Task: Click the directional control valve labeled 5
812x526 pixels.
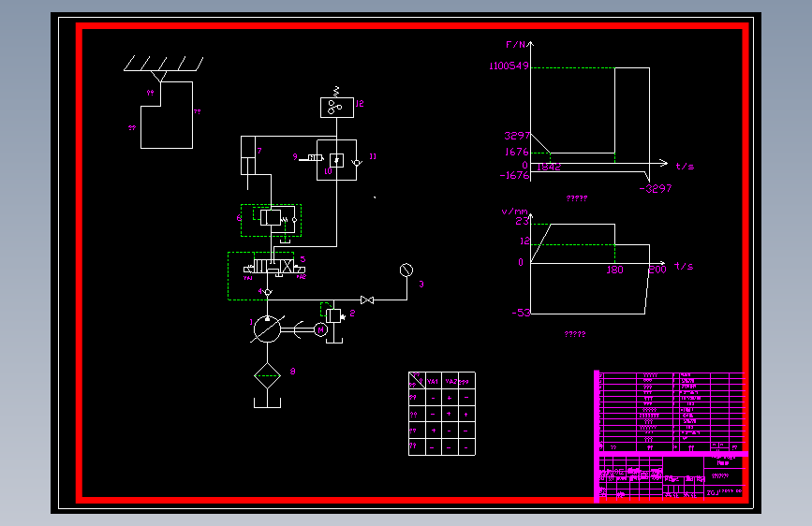Action: tap(274, 267)
